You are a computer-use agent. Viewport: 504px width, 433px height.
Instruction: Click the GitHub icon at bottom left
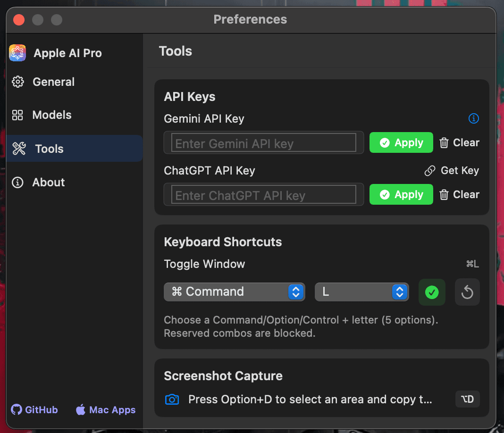17,409
